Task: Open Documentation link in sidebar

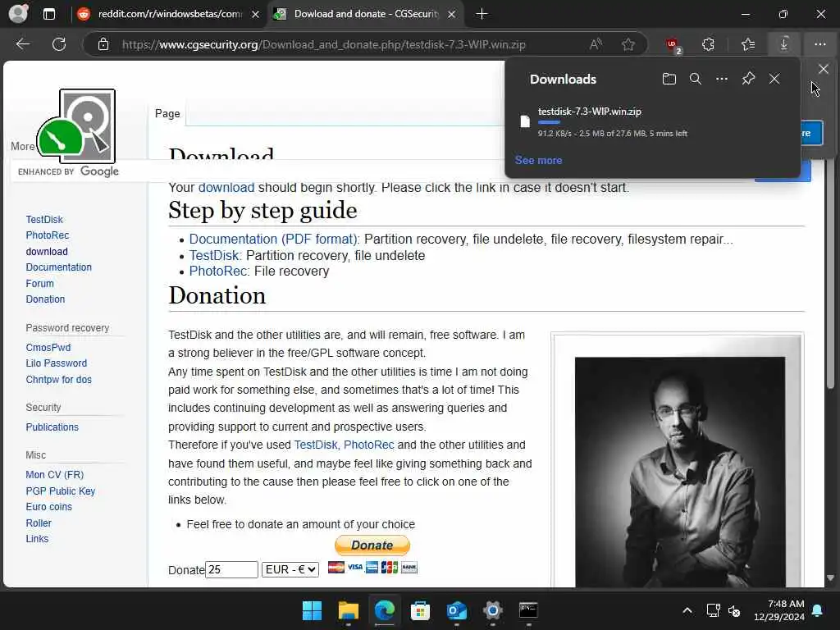Action: pyautogui.click(x=59, y=267)
